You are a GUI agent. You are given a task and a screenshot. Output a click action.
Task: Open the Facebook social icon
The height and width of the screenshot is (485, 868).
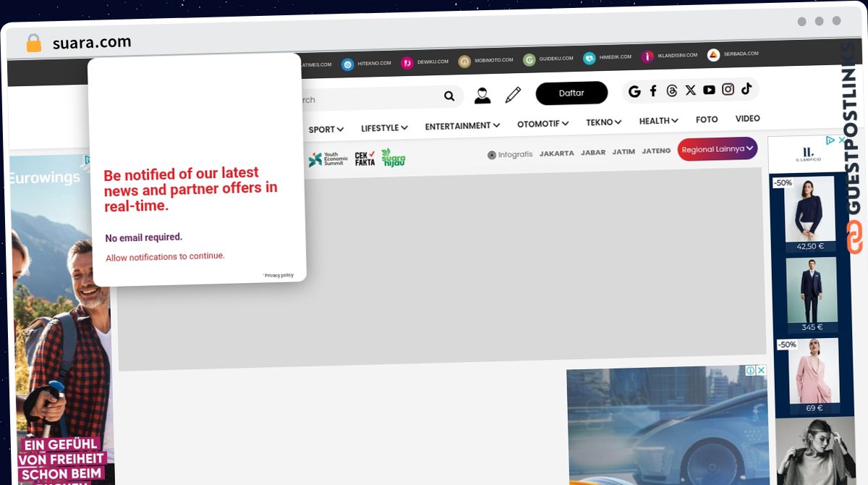pyautogui.click(x=653, y=90)
